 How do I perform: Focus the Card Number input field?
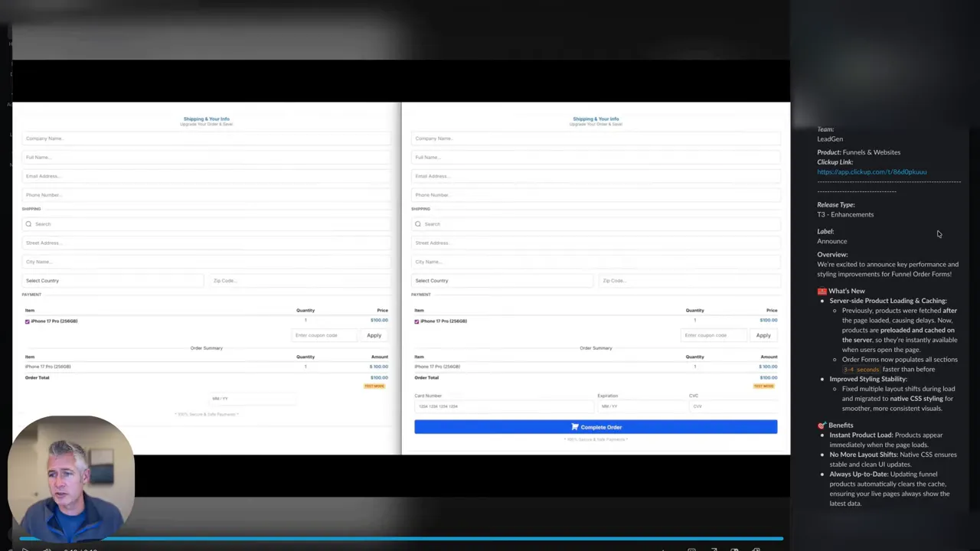pyautogui.click(x=503, y=406)
